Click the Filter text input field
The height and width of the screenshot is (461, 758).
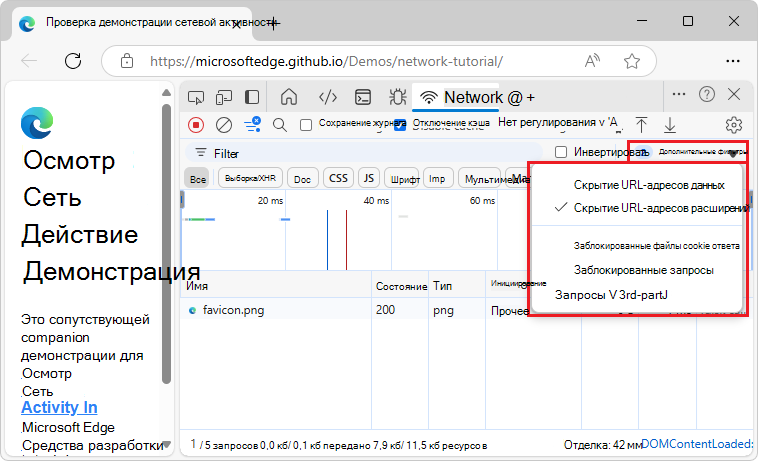pyautogui.click(x=364, y=153)
